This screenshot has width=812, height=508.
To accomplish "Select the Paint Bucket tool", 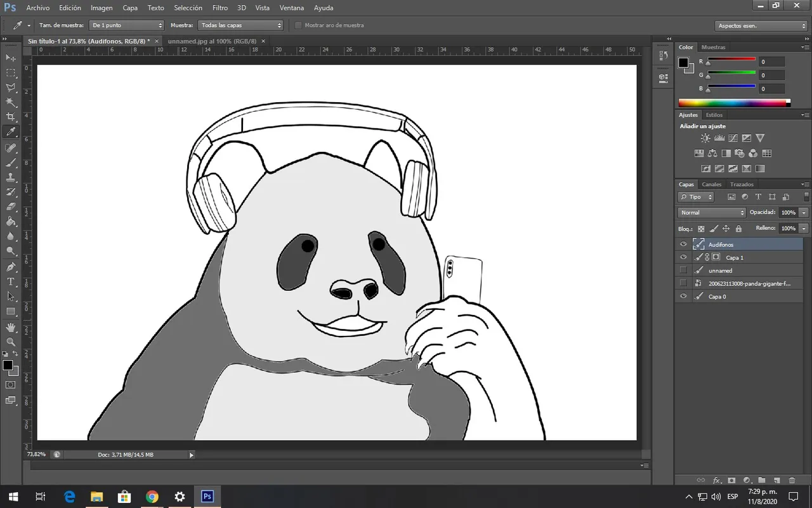I will [11, 222].
